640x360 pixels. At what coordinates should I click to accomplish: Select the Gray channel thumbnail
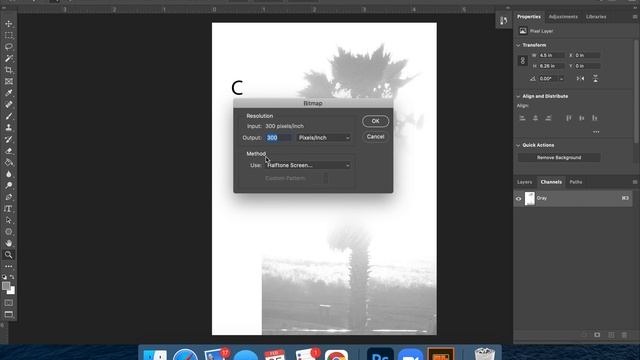point(529,198)
